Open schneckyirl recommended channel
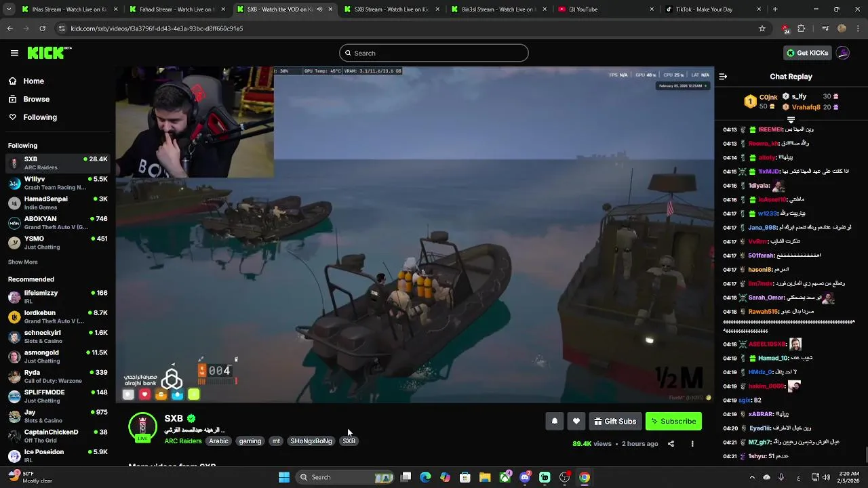The width and height of the screenshot is (868, 488). click(58, 336)
